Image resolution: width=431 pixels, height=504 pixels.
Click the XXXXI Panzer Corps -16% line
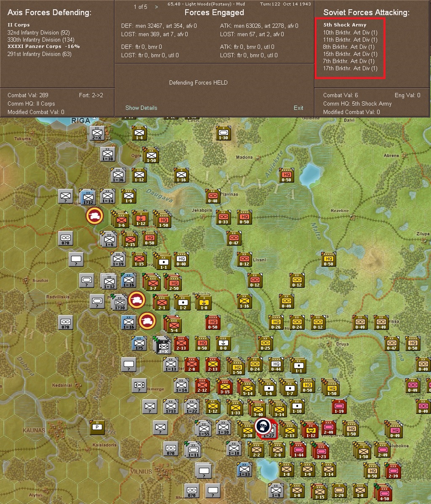click(43, 47)
